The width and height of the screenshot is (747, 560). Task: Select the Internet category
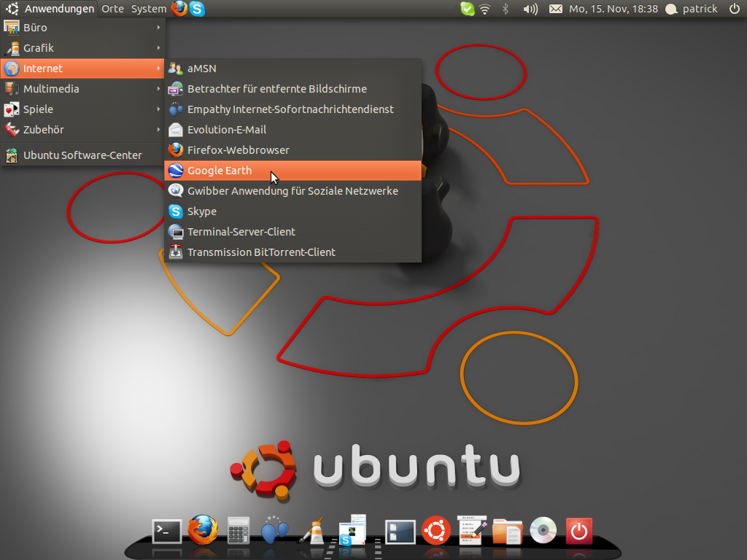click(82, 69)
